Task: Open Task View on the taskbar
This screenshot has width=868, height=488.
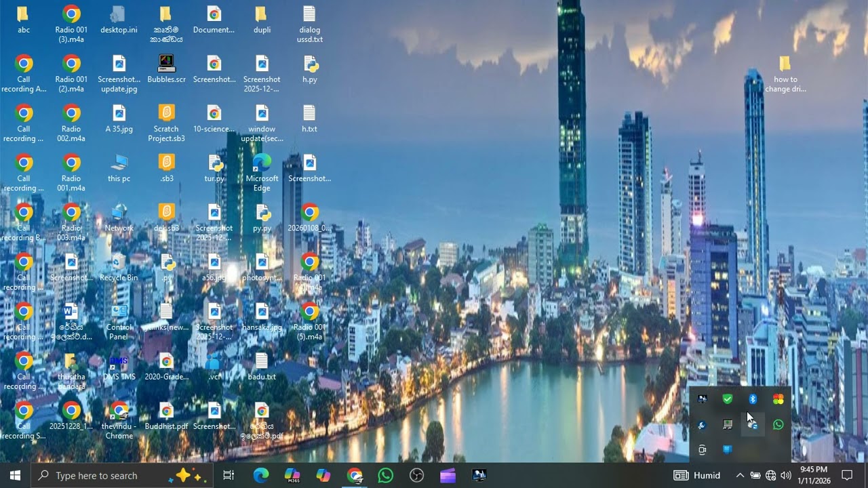Action: (x=229, y=475)
